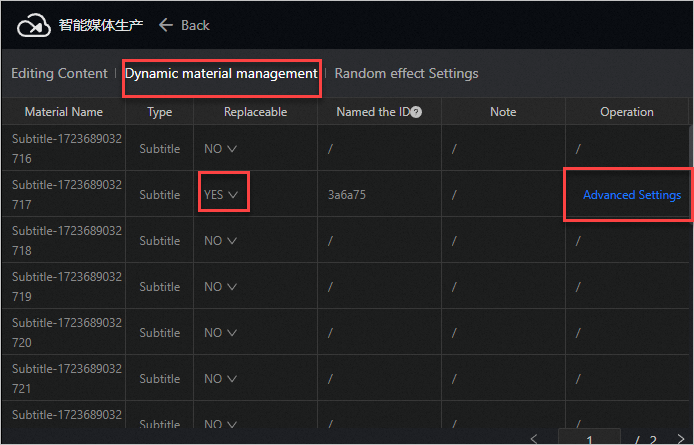Click the Type cell for Subtitle 717
Screen dimensions: 694x445
[x=160, y=195]
